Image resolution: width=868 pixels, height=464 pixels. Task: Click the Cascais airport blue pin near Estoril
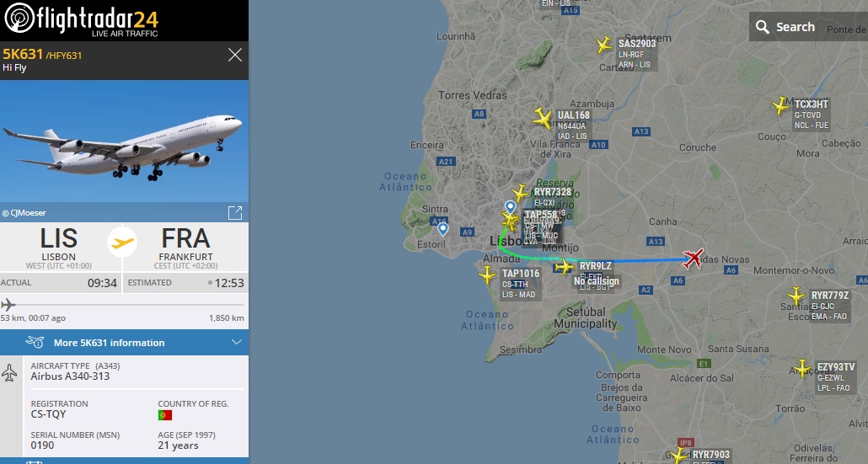[442, 229]
